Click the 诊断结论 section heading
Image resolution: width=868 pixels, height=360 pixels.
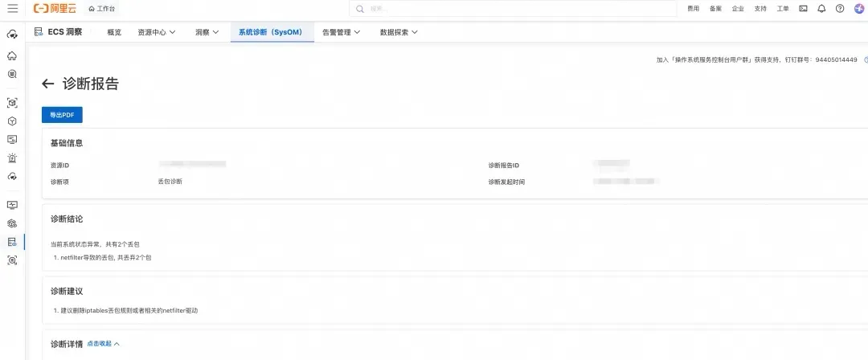(67, 219)
